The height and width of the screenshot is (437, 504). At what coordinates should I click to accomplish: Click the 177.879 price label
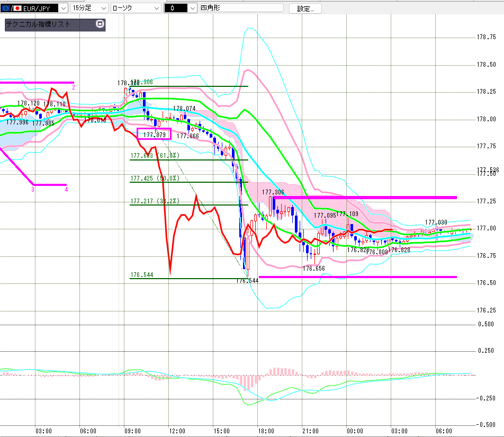tap(154, 135)
